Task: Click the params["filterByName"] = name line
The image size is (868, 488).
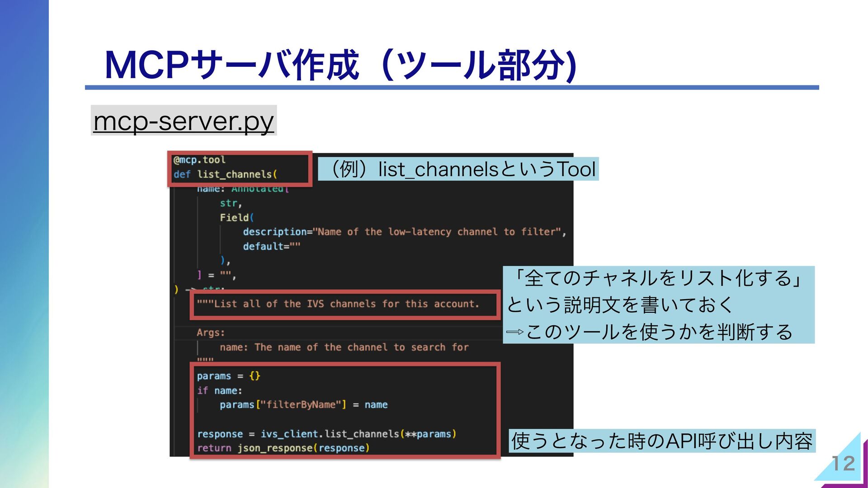Action: 303,405
